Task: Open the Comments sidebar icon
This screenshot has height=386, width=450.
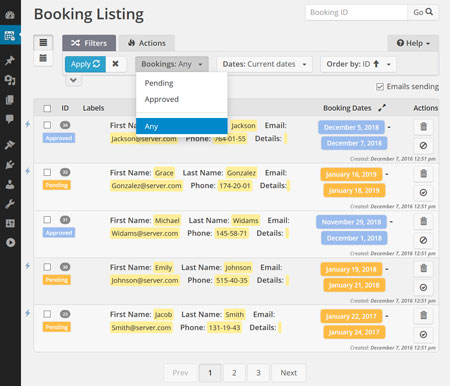Action: pyautogui.click(x=10, y=119)
